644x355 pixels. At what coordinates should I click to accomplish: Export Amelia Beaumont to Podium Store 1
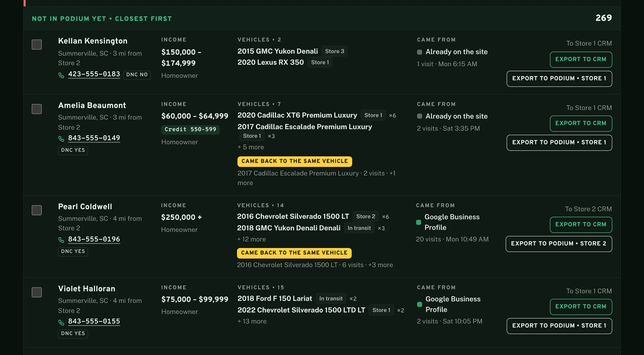tap(559, 143)
